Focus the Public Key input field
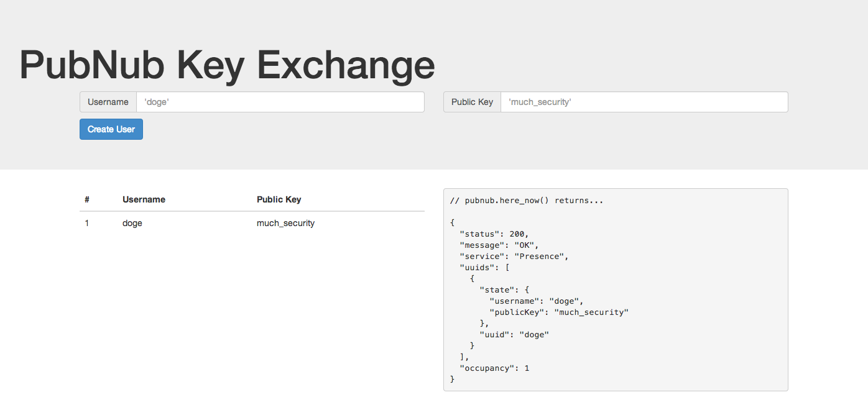This screenshot has width=868, height=405. point(644,102)
